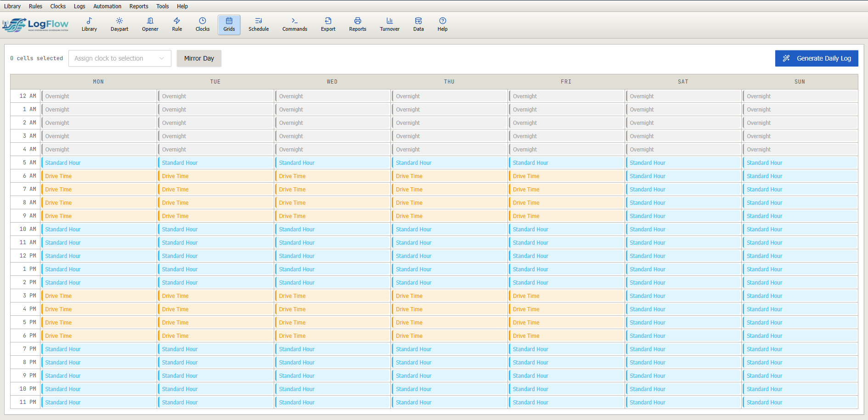Select Sunday 11 PM Standard Hour cell
868x420 pixels.
point(800,402)
